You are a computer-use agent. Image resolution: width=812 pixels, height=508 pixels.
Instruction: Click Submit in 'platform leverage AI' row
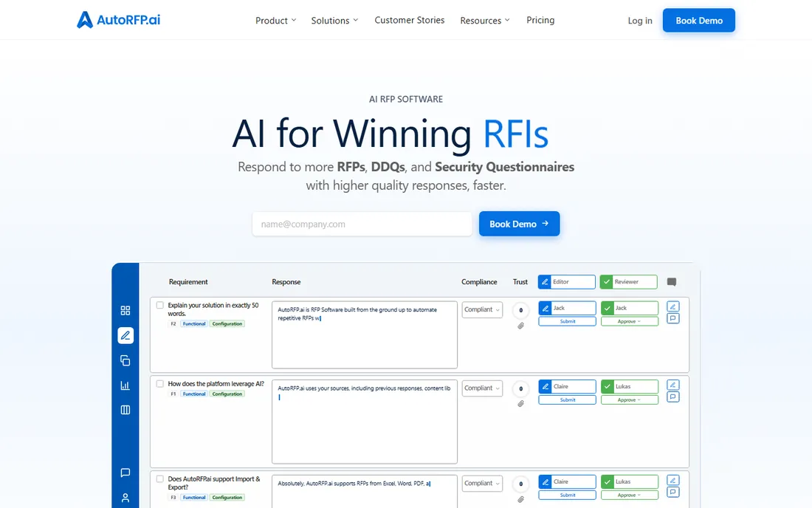coord(567,400)
